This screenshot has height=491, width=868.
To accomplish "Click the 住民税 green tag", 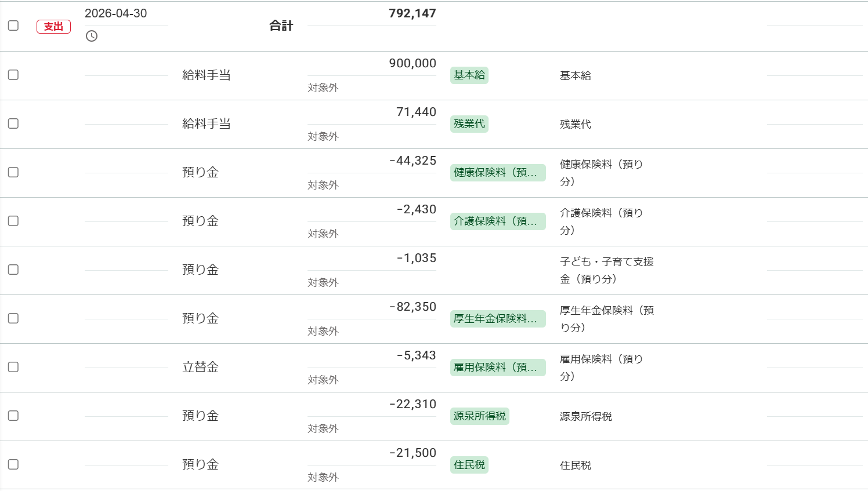I will 469,465.
